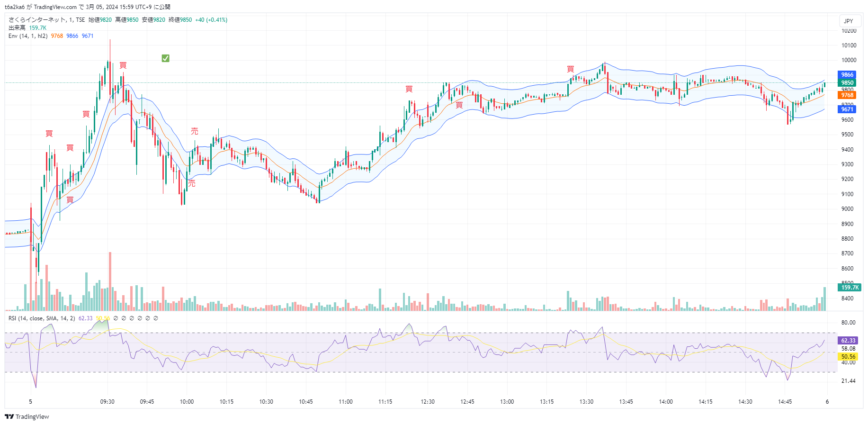The width and height of the screenshot is (868, 425).
Task: Click the 買 buy marker beside the 09:30 peak
Action: (123, 65)
